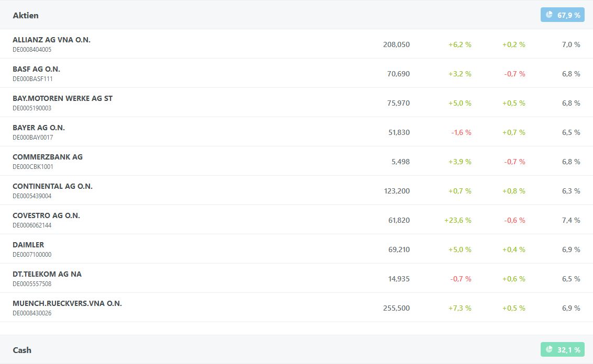
Task: Expand the Aktien section header
Action: click(26, 15)
